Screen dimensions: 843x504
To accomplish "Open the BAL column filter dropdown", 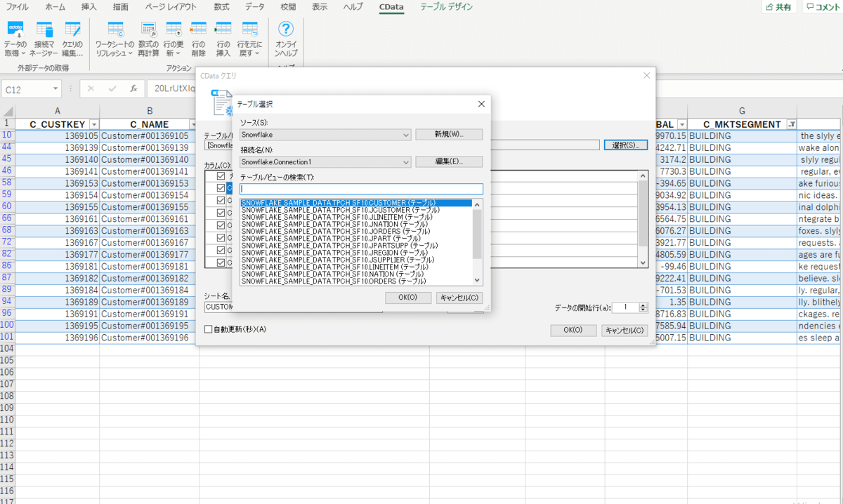I will point(681,124).
